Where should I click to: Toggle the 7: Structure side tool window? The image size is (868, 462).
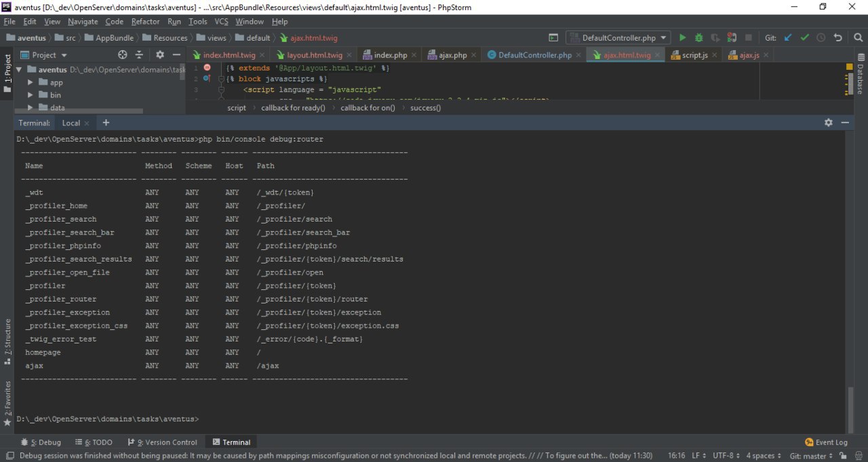coord(7,341)
